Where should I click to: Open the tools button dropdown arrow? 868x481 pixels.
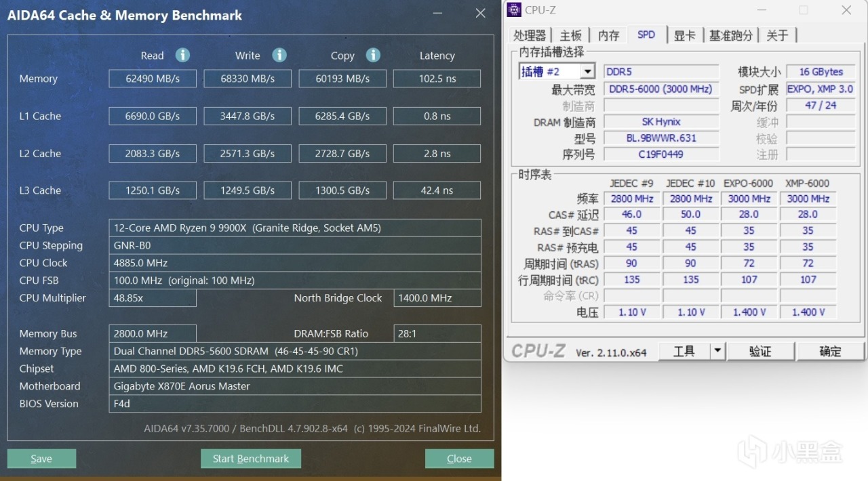click(x=717, y=351)
